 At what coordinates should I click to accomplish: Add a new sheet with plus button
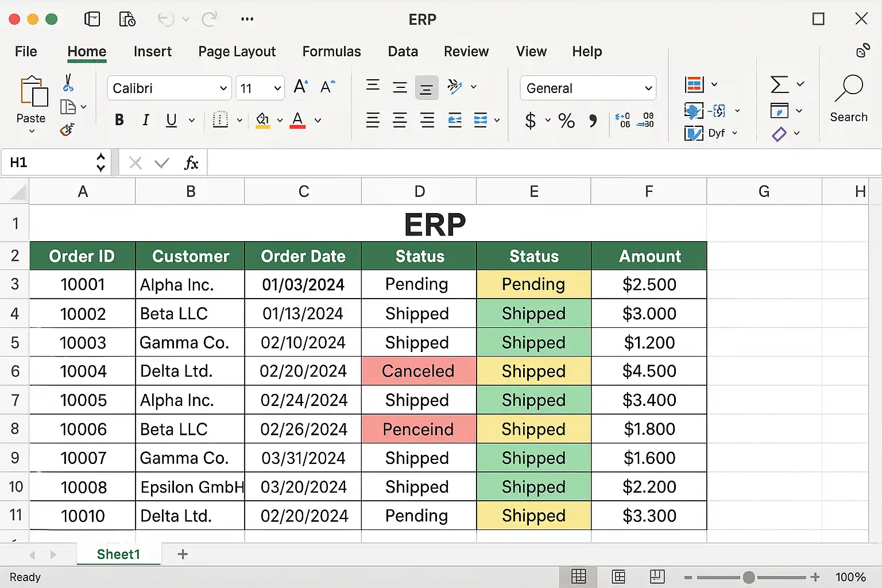[x=183, y=554]
